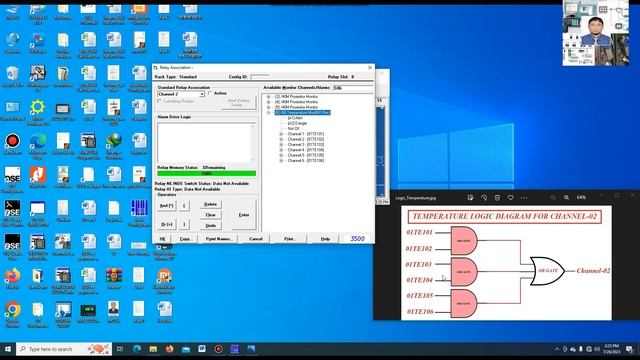Open the Channel 2 relay channel dropdown
Viewport: 640px width, 360px height.
(x=202, y=94)
